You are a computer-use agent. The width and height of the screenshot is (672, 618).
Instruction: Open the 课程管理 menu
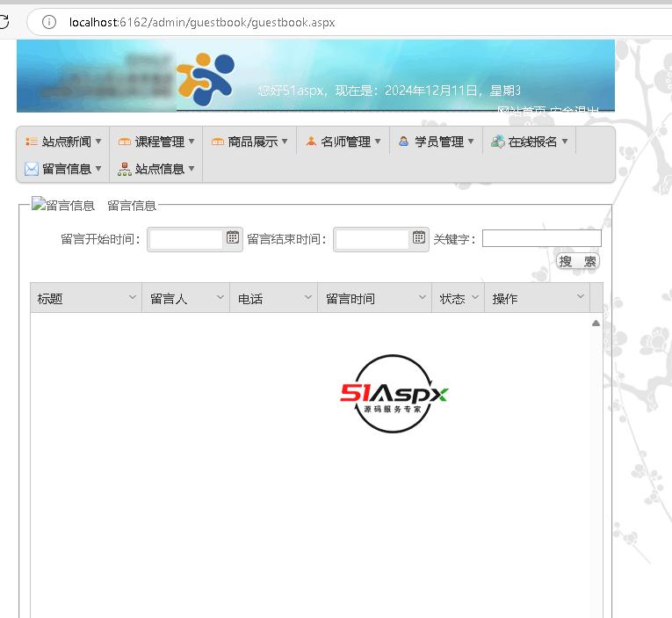156,142
